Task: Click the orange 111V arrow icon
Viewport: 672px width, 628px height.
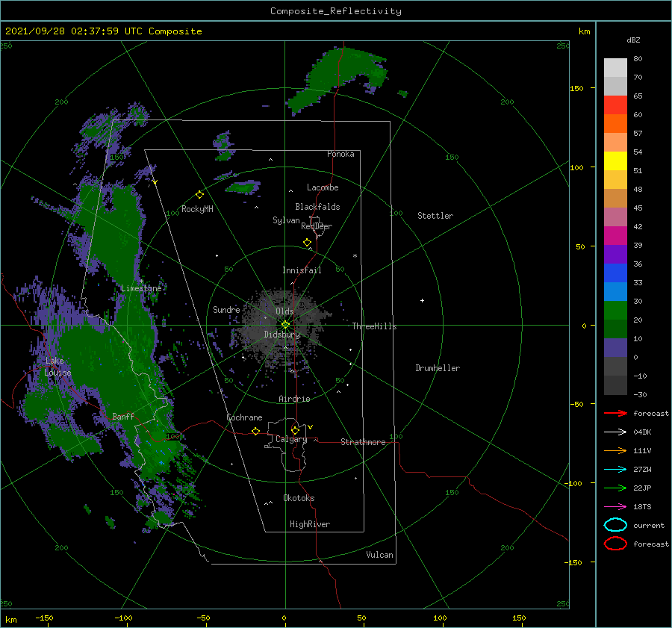Action: [615, 450]
